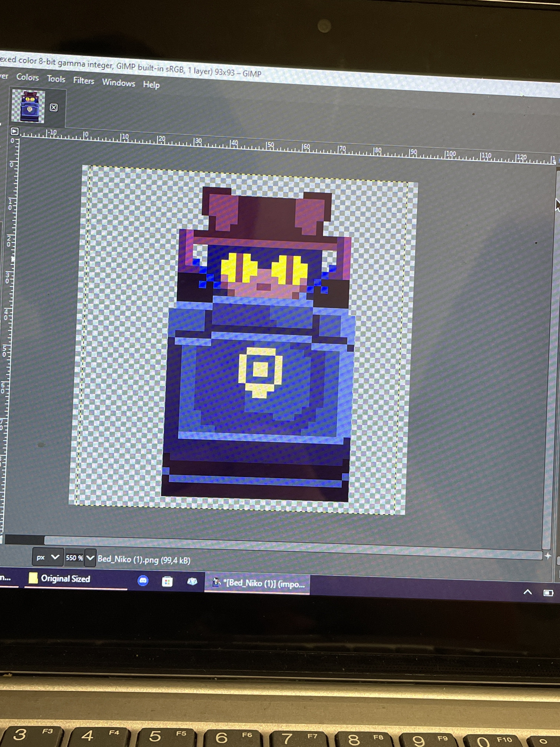This screenshot has width=560, height=747.
Task: Launch Microsoft Store from the taskbar
Action: 167,581
